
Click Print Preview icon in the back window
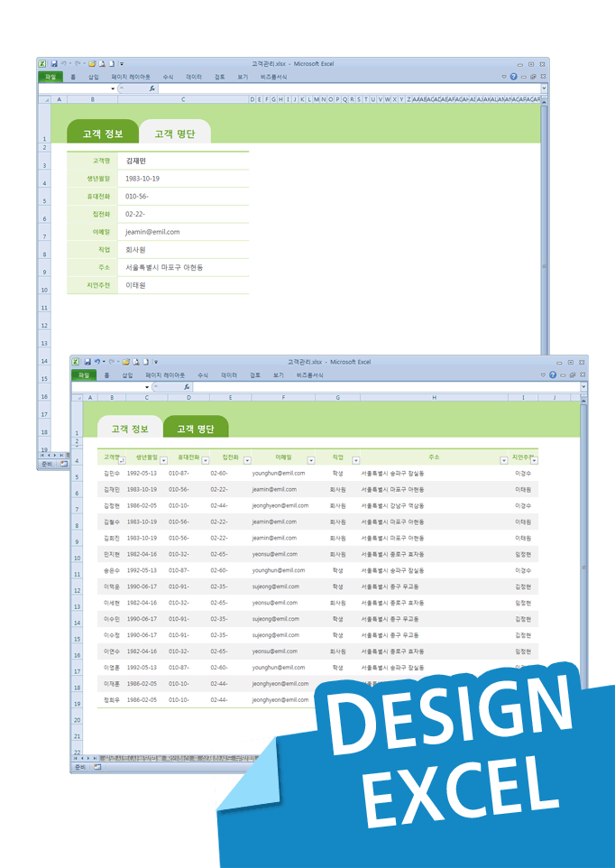click(x=102, y=64)
